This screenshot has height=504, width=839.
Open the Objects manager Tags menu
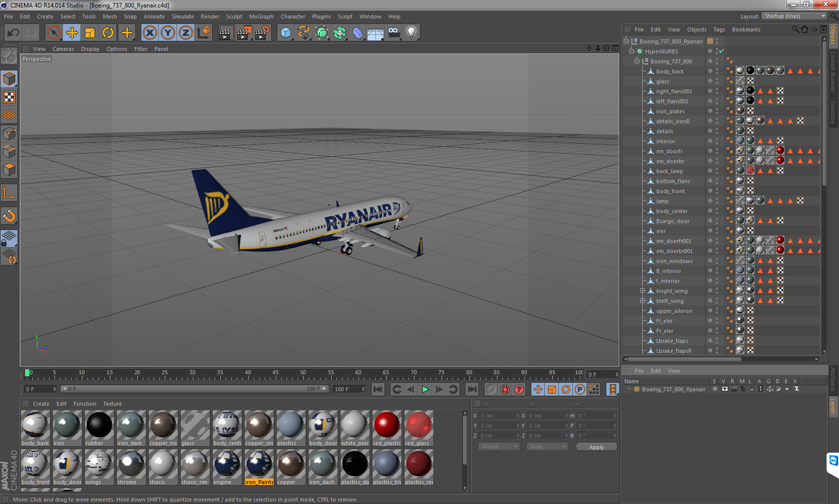[719, 29]
